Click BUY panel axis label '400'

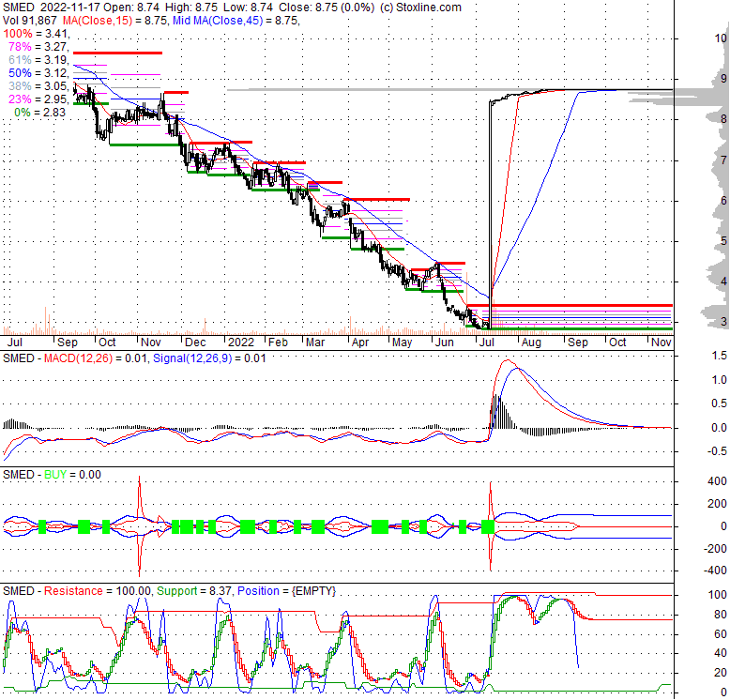717,481
